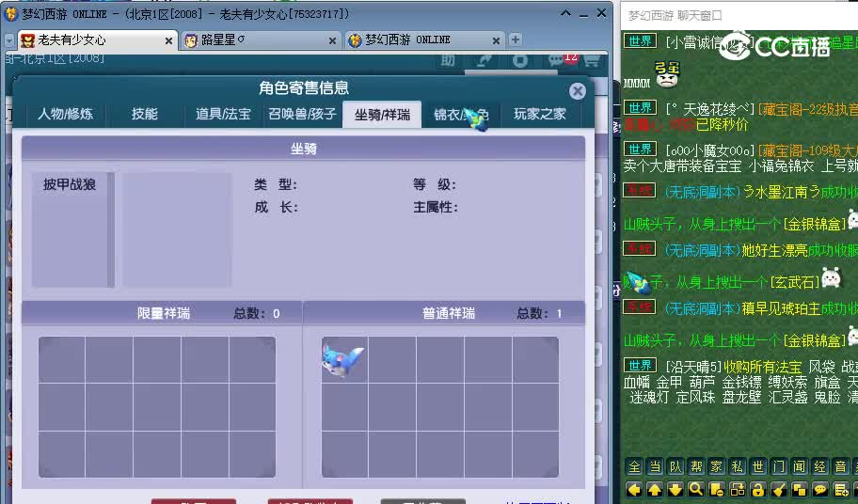
Task: Open the 玩家之家 tab
Action: click(539, 114)
